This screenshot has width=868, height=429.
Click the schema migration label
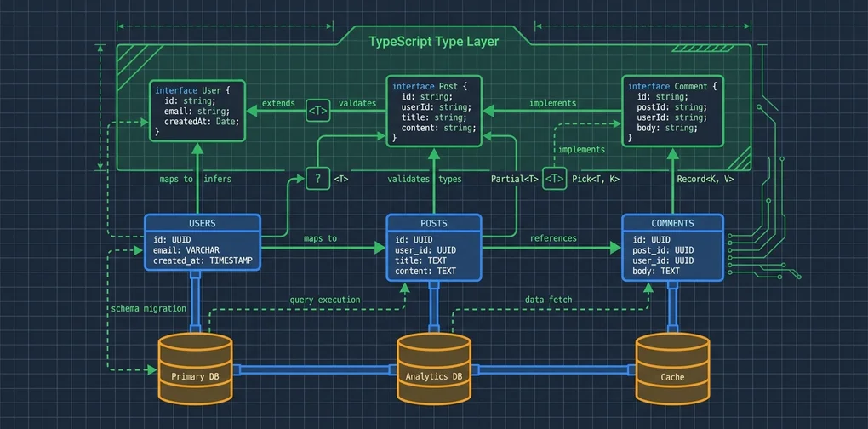click(148, 308)
